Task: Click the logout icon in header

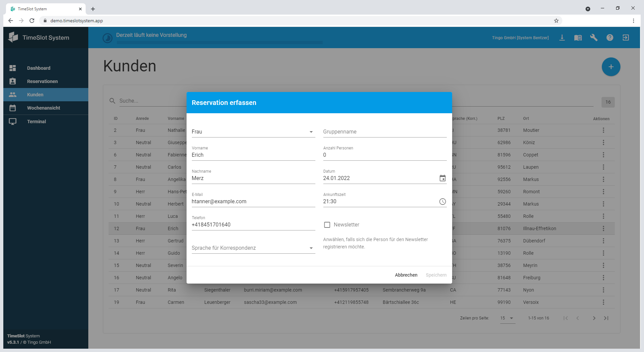Action: click(x=626, y=38)
